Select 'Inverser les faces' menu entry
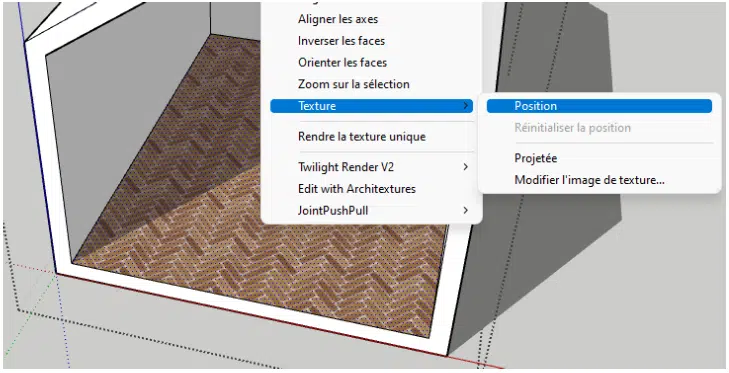Image resolution: width=729 pixels, height=373 pixels. pos(341,41)
